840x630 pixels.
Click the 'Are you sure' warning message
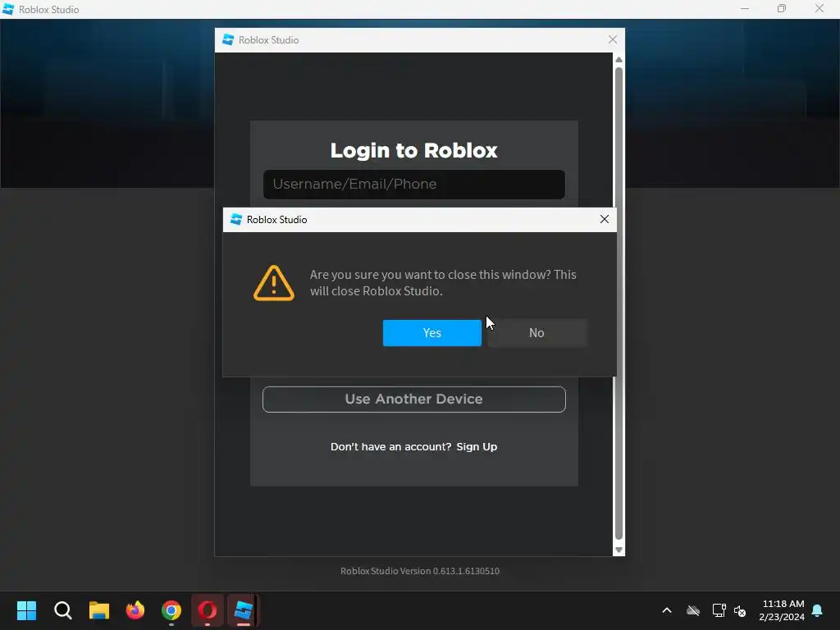click(443, 283)
